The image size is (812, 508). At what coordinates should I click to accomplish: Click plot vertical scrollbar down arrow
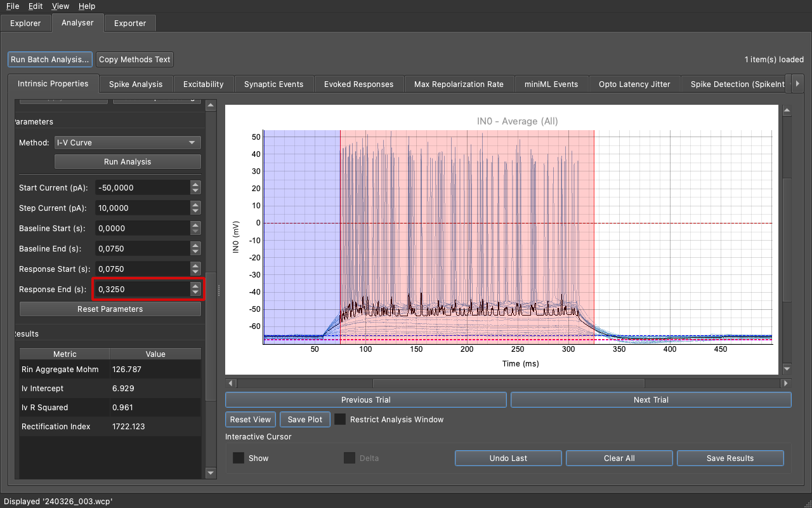coord(787,369)
